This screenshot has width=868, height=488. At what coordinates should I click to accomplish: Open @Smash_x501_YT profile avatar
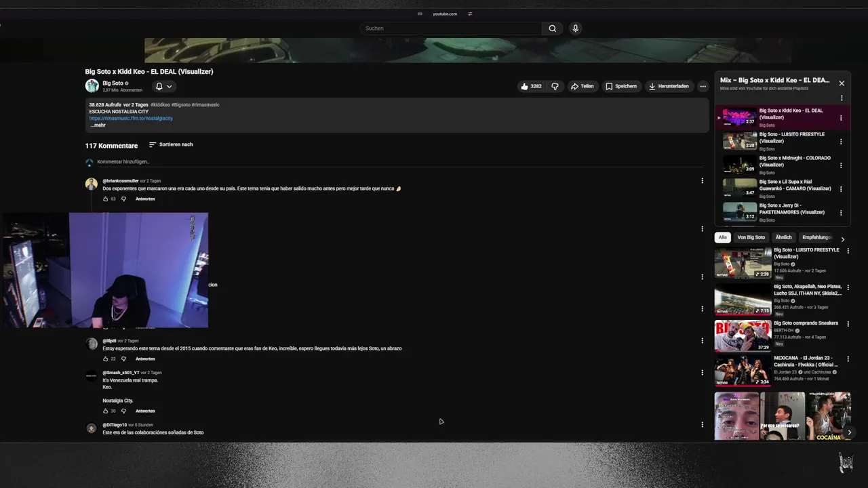pyautogui.click(x=92, y=375)
